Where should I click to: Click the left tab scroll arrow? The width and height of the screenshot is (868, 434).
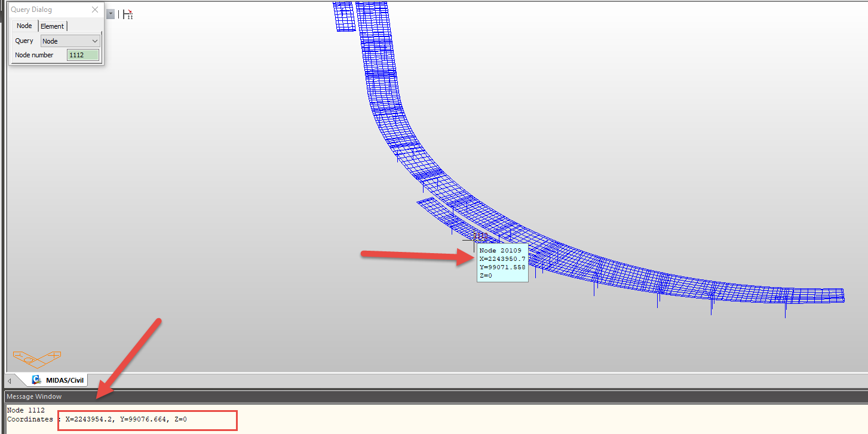[x=9, y=381]
